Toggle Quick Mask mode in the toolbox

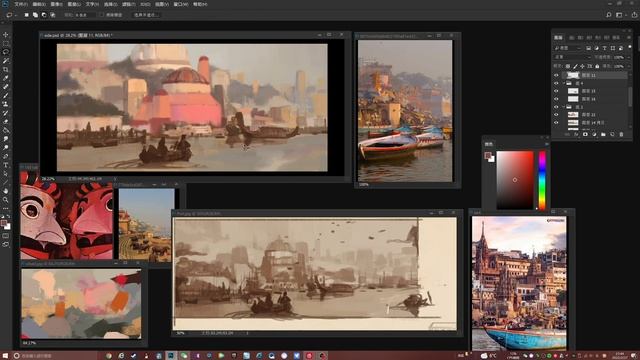(6, 236)
